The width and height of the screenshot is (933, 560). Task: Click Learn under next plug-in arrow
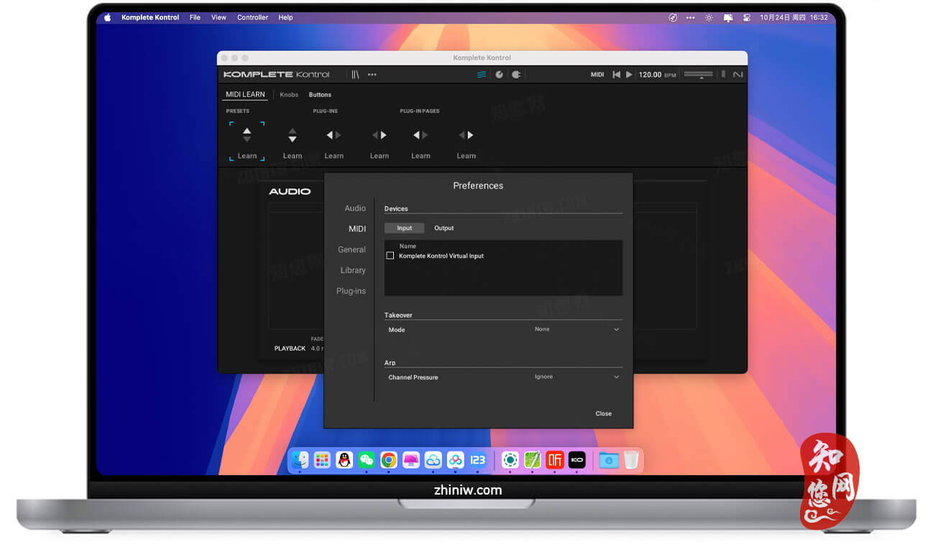click(380, 156)
